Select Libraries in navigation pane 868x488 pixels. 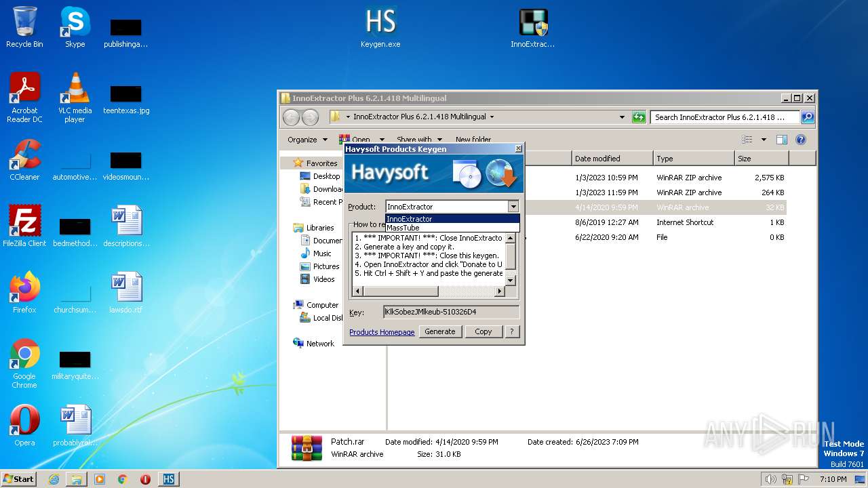pos(319,228)
